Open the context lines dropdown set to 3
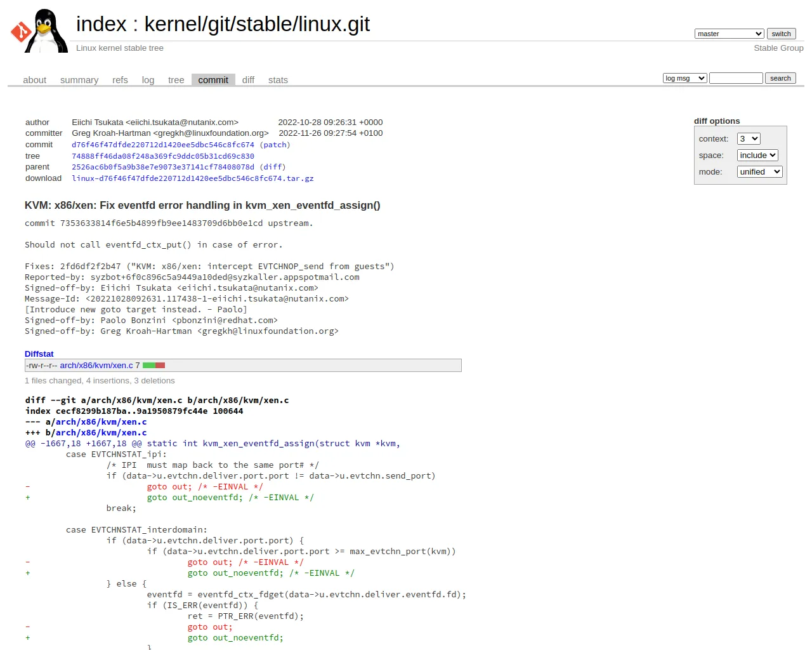Image resolution: width=812 pixels, height=650 pixels. pos(749,139)
